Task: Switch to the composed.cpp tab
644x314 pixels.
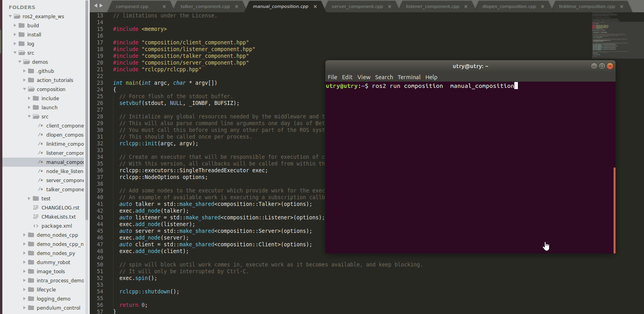Action: (132, 6)
